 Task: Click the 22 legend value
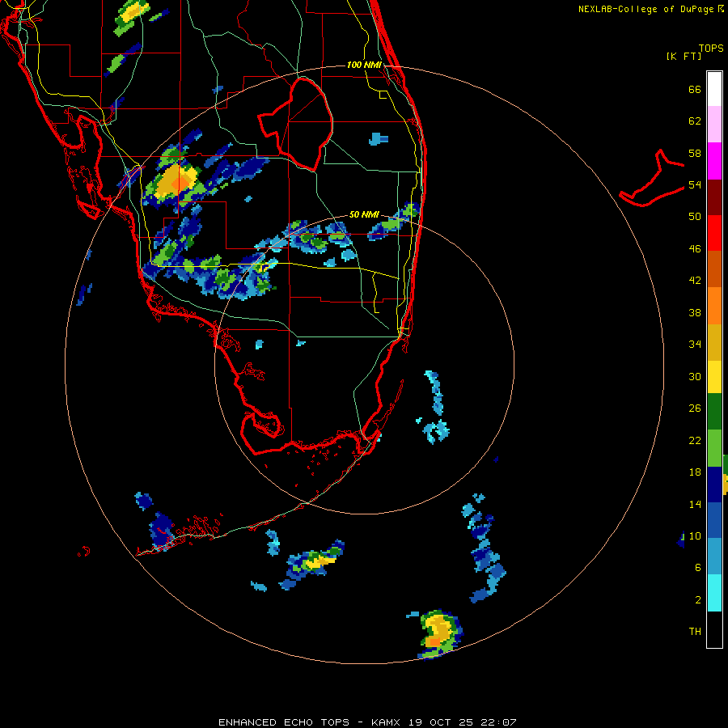point(695,440)
